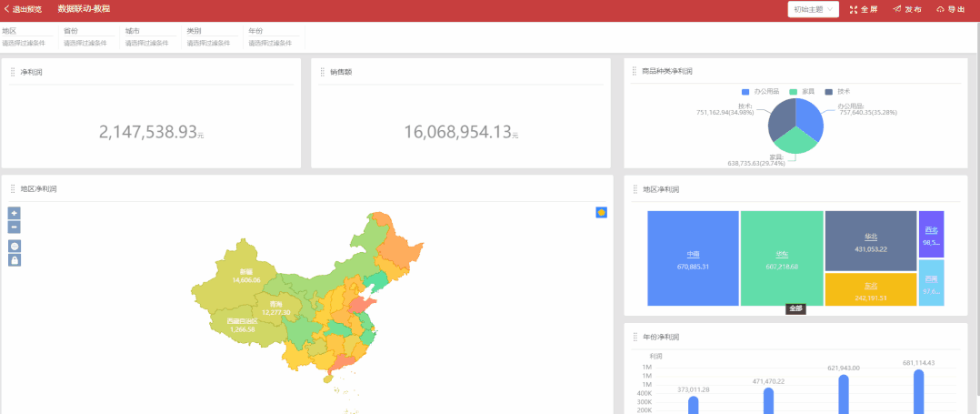Toggle the map lock icon
Viewport: 980px width, 414px height.
(x=14, y=260)
